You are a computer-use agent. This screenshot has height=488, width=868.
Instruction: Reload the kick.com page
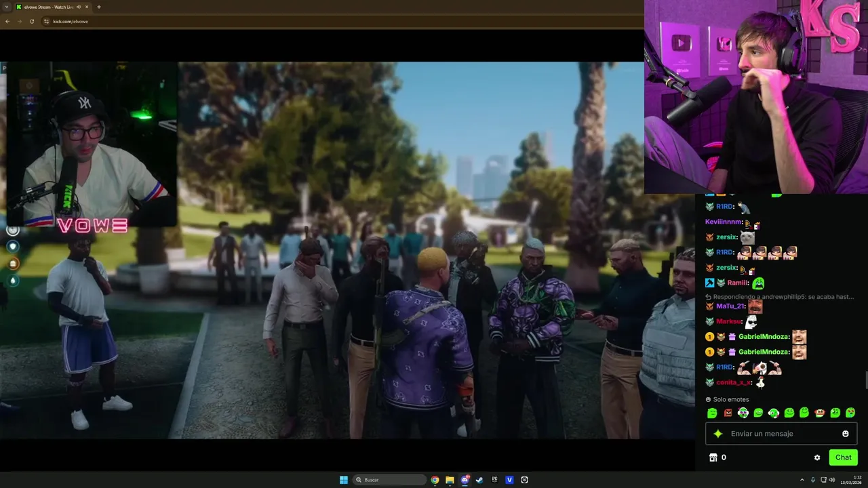(x=32, y=21)
